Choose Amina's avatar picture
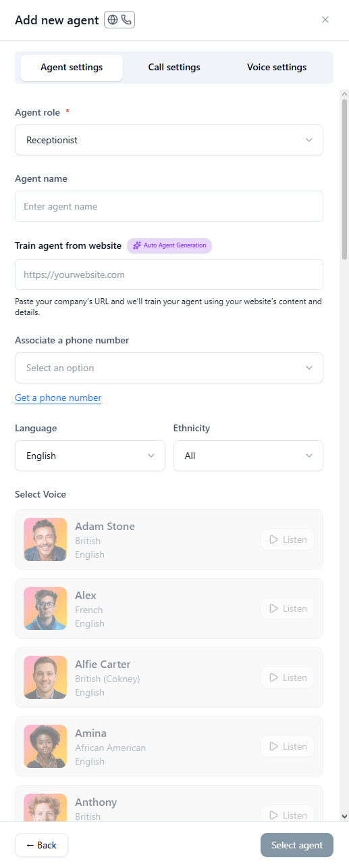 tap(45, 746)
